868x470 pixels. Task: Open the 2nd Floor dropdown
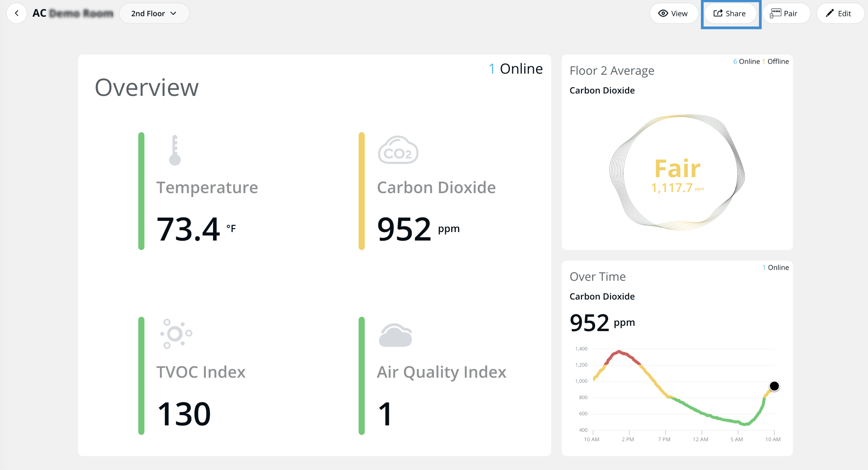[154, 13]
